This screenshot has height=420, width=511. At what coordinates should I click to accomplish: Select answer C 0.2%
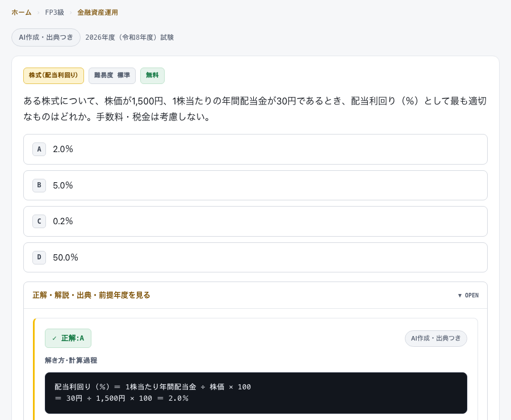[256, 221]
